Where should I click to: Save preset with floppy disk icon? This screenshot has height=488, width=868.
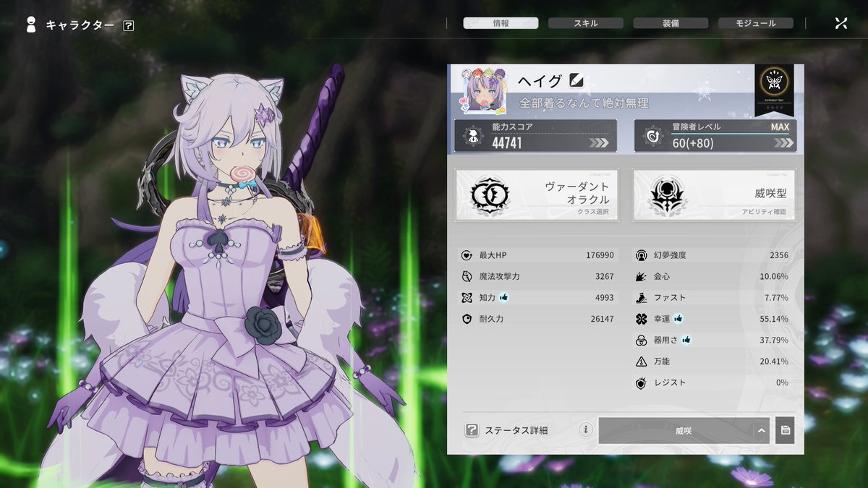click(785, 430)
